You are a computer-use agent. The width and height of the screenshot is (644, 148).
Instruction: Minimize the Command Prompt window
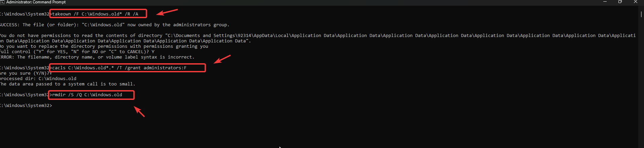click(x=605, y=2)
